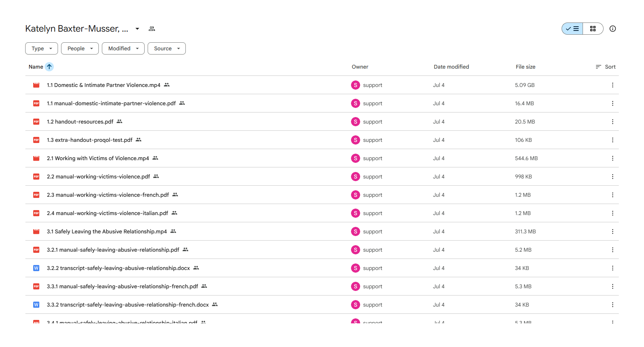The image size is (644, 347).
Task: Reverse the Name sort direction arrow
Action: [49, 67]
